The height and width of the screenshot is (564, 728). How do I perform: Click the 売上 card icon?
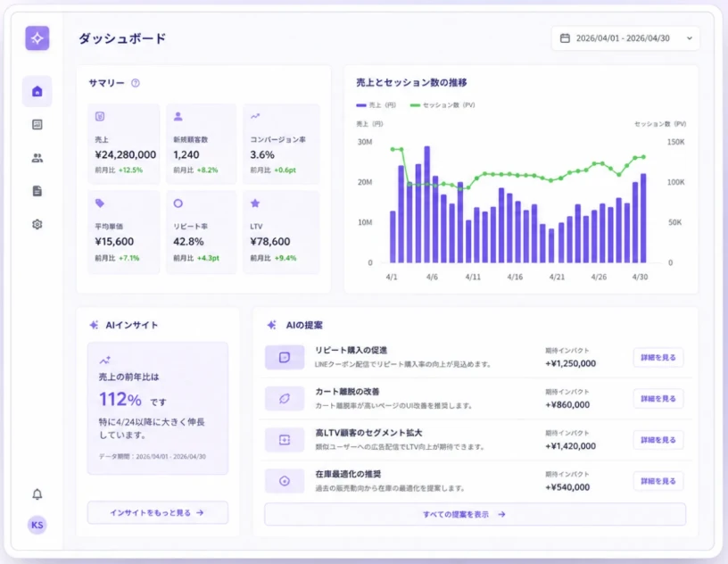click(100, 116)
